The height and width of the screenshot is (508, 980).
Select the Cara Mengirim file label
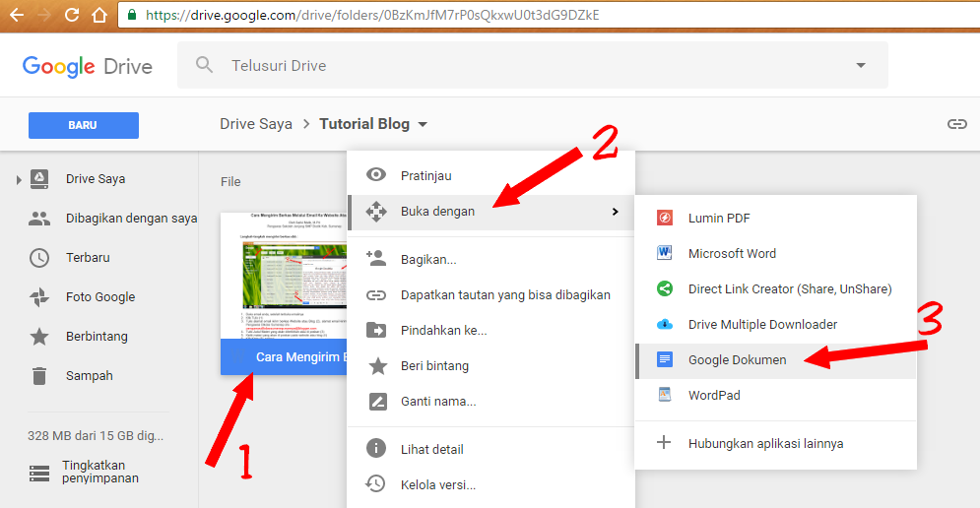[284, 356]
